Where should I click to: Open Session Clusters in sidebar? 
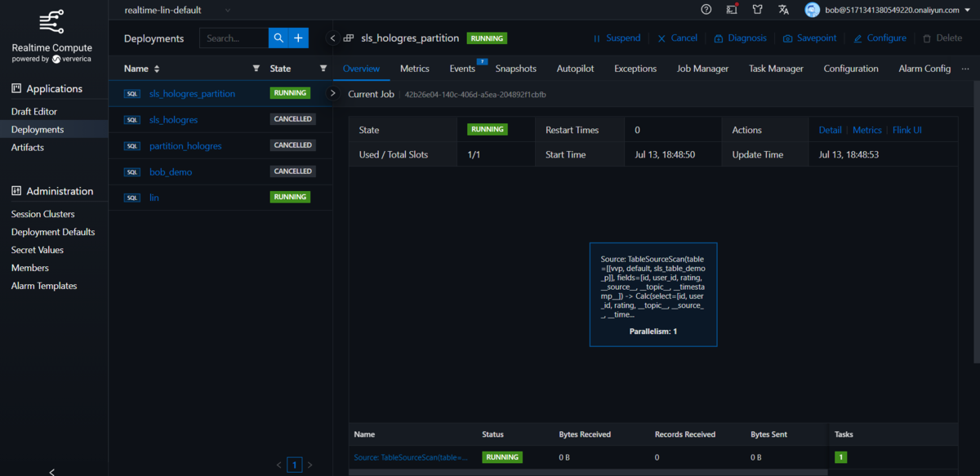point(42,214)
